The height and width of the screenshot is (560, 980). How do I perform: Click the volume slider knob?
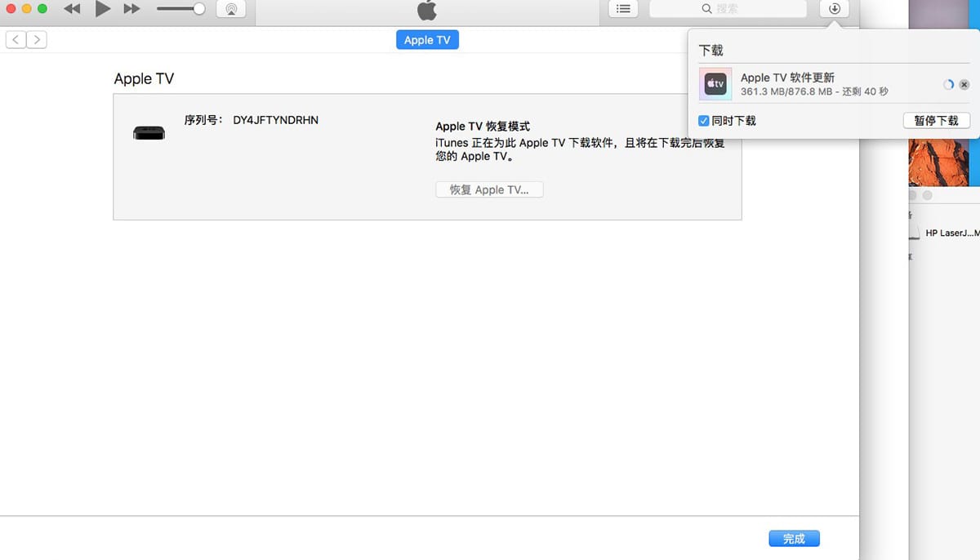click(198, 9)
